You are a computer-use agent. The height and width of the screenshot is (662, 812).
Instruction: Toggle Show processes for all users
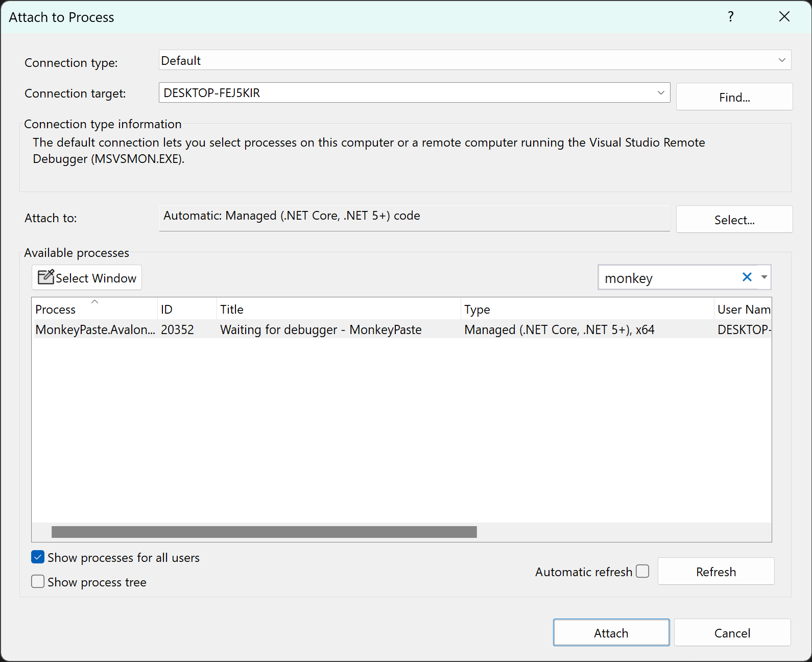click(x=38, y=557)
